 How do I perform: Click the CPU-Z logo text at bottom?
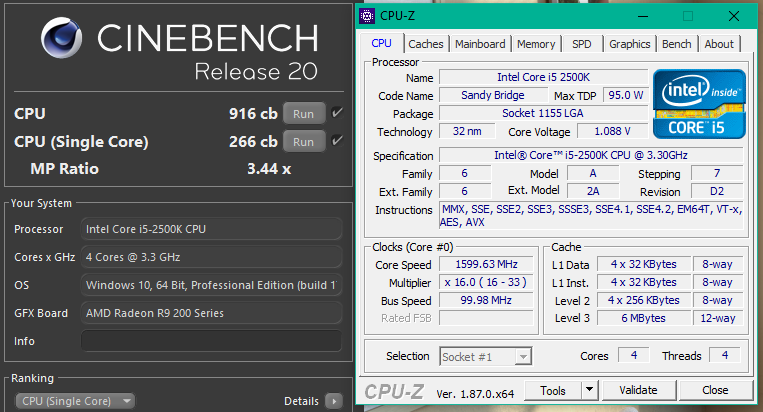tap(394, 392)
